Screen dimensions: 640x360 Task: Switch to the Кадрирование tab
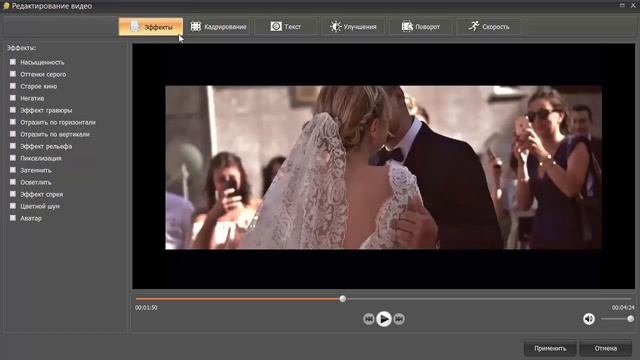coord(218,27)
